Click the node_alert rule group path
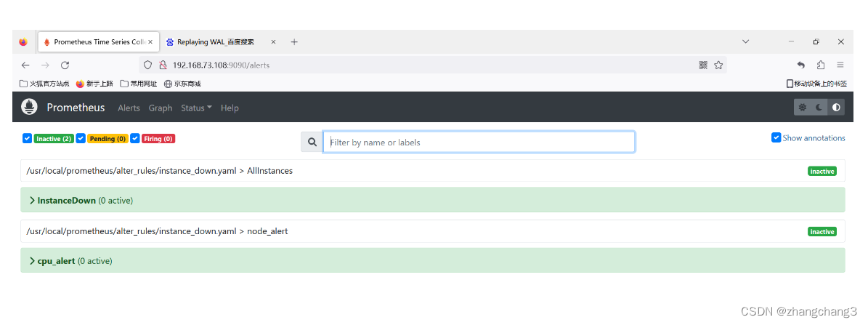868x325 pixels. click(157, 231)
